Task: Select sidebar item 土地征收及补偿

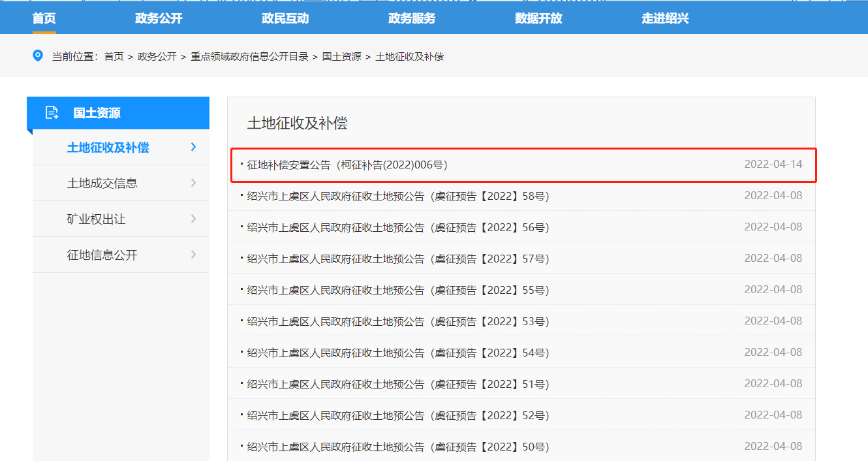Action: pos(121,148)
